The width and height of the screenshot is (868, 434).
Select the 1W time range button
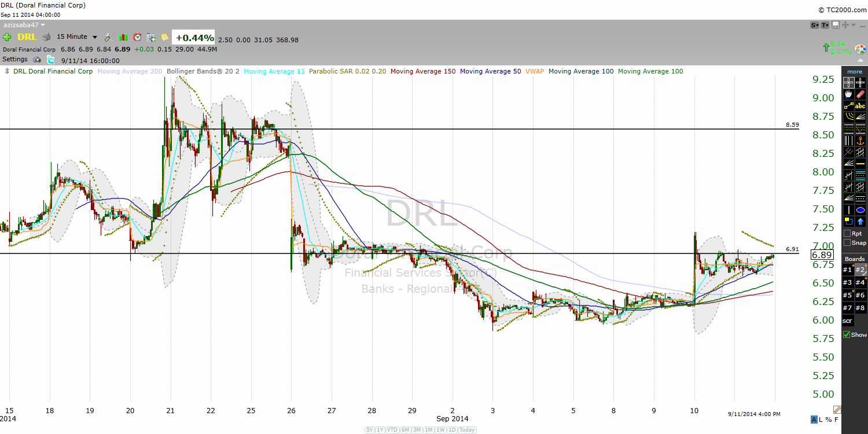[441, 430]
